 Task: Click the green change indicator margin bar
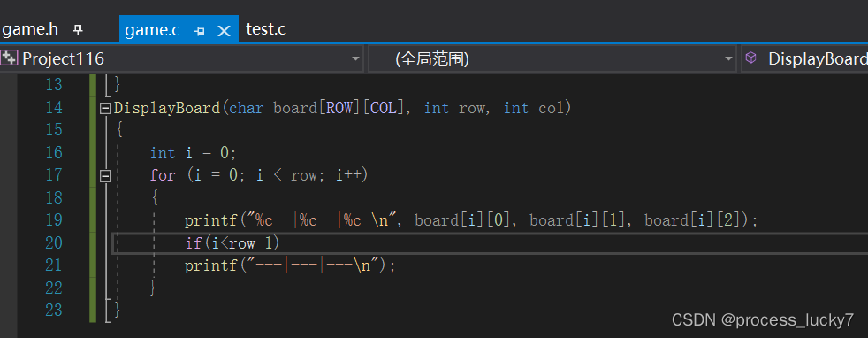coord(93,198)
